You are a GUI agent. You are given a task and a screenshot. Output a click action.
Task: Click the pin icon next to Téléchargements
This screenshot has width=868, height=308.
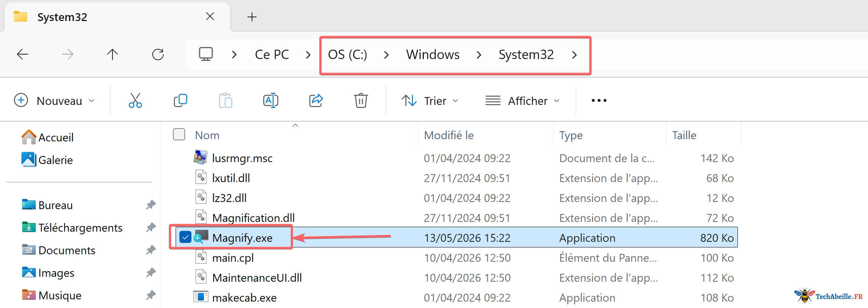click(x=151, y=228)
